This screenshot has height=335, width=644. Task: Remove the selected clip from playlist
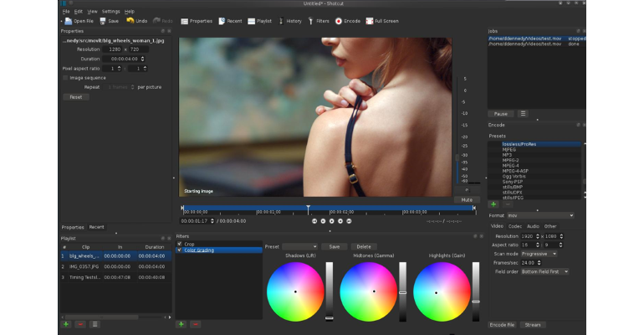(80, 324)
